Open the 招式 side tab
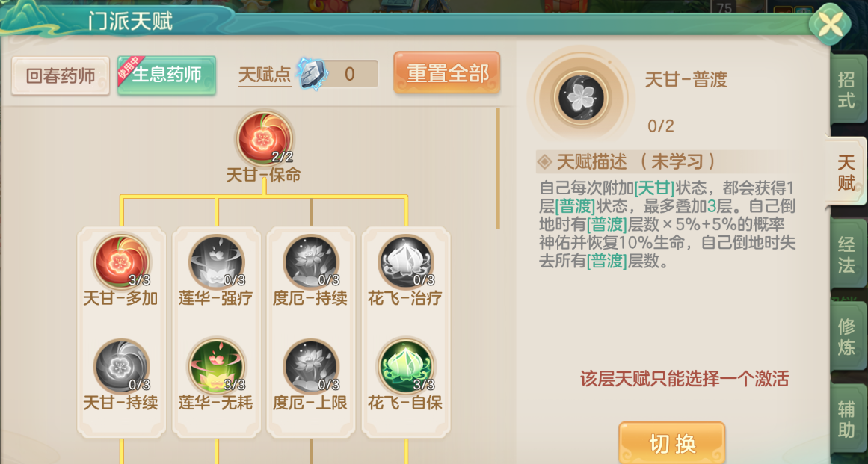Image resolution: width=868 pixels, height=464 pixels. [846, 91]
